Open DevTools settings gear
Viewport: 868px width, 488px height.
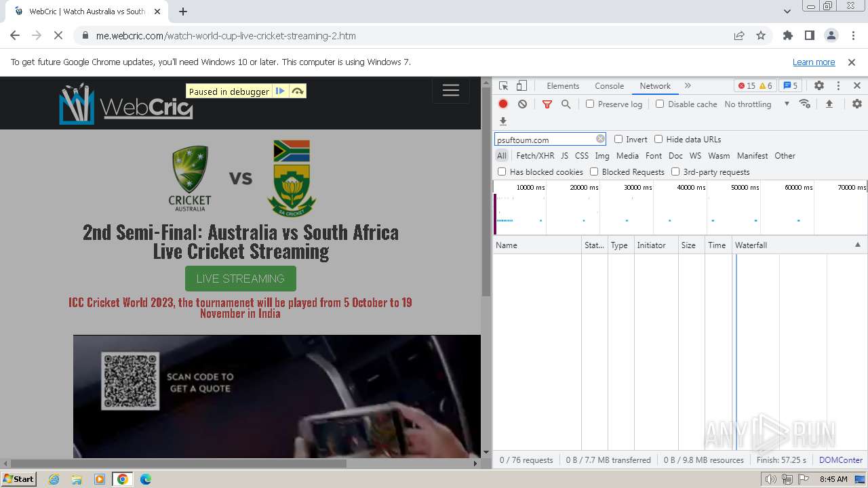click(x=819, y=86)
